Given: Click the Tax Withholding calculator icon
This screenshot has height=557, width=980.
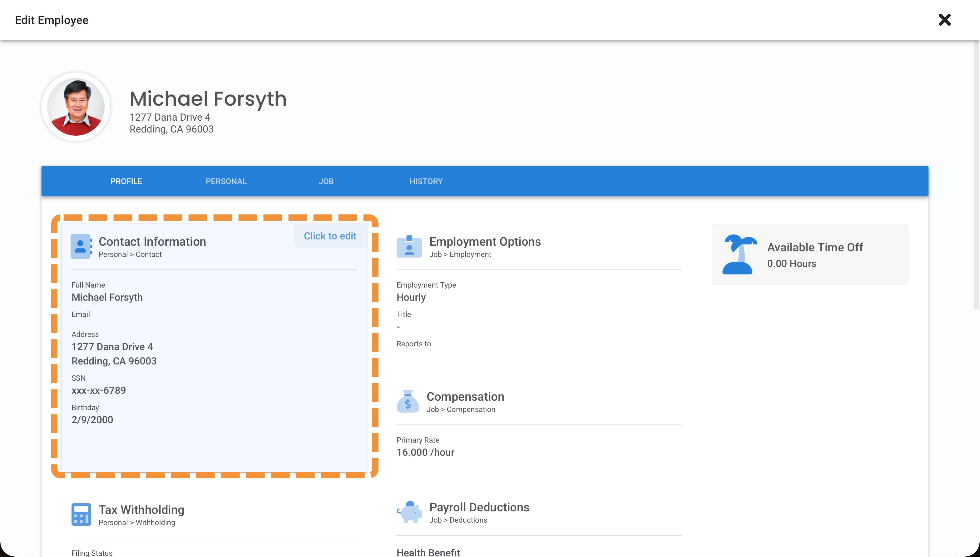Looking at the screenshot, I should point(81,514).
